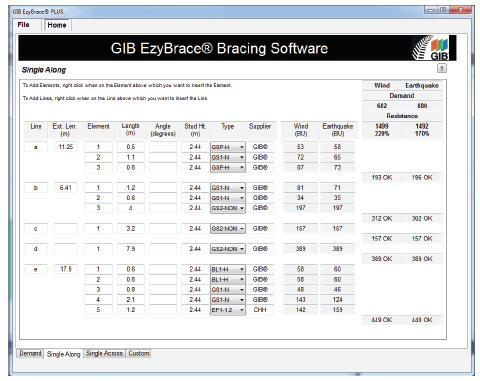This screenshot has height=381, width=480.
Task: Switch to the Single Across tab
Action: tap(104, 353)
